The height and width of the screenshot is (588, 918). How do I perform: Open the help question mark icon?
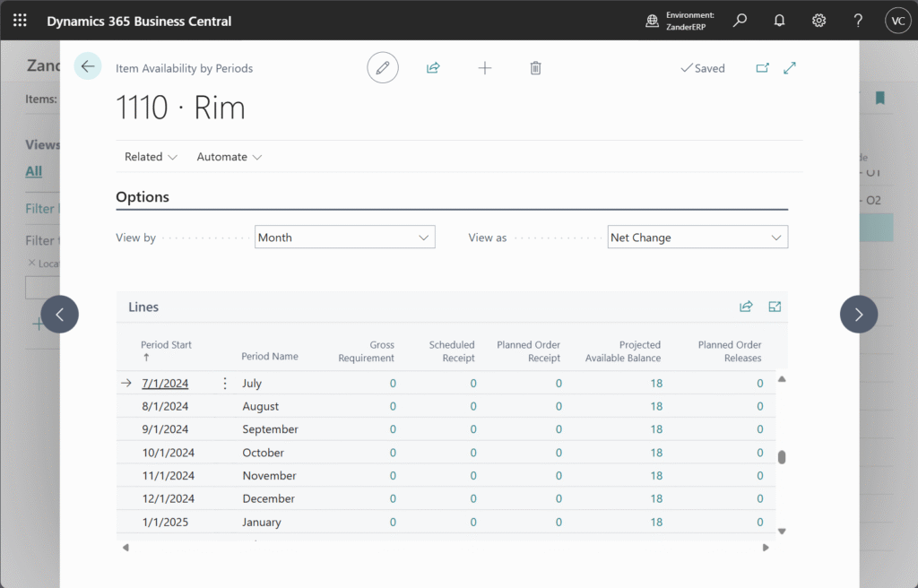pos(858,21)
